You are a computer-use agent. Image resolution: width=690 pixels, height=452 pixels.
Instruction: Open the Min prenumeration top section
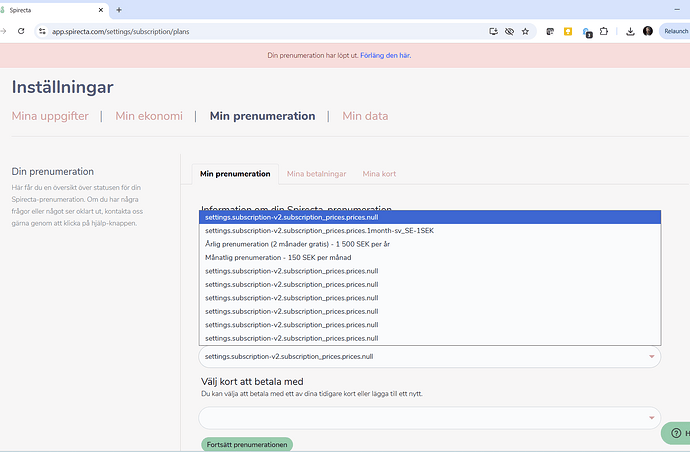coord(262,116)
